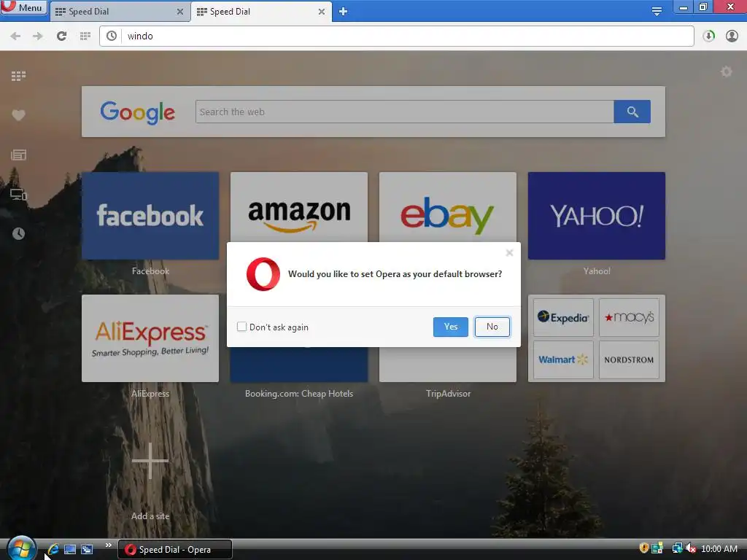Open the user account icon
Screen dimensions: 747x560
pos(732,36)
